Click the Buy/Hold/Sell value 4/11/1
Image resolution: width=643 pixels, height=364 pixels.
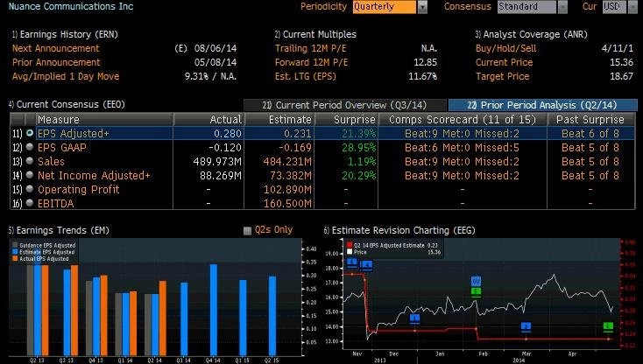pos(618,48)
